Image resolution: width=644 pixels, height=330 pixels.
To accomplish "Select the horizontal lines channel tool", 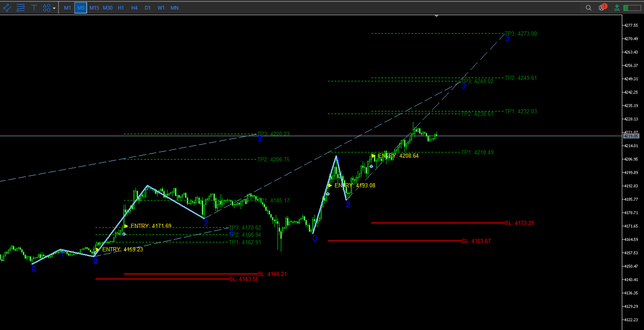I will (x=20, y=8).
